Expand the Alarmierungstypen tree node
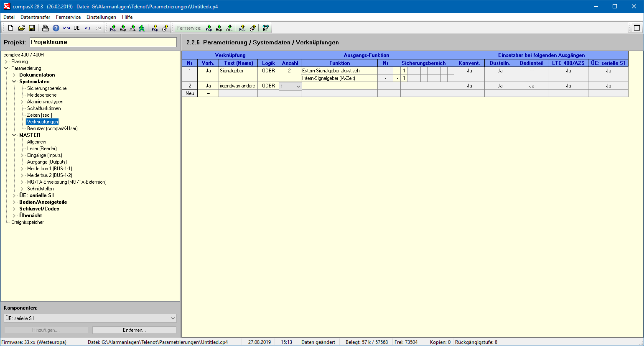644x346 pixels. pos(22,102)
